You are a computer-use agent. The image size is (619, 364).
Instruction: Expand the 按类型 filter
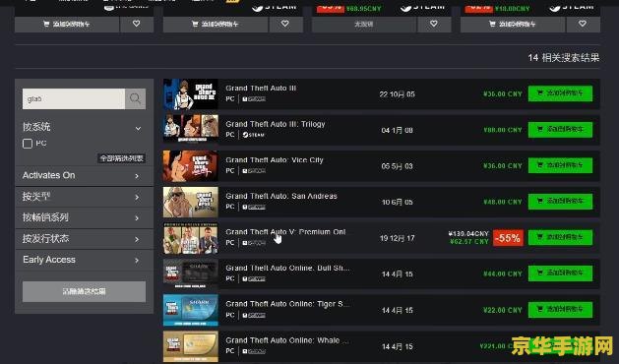pyautogui.click(x=84, y=197)
